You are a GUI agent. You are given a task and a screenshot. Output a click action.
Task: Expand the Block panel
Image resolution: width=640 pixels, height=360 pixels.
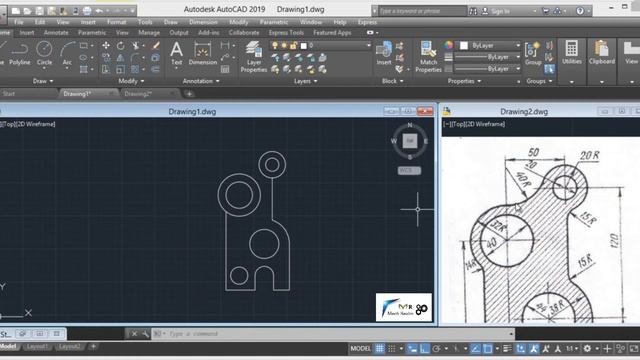point(393,81)
